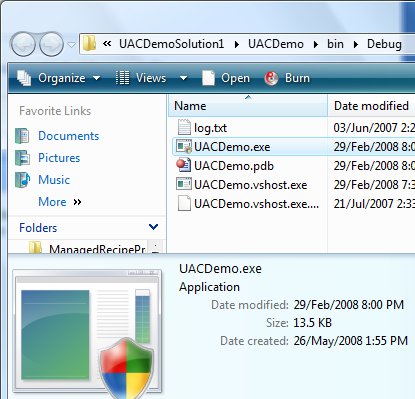
Task: Sort by the Name column header
Action: 248,106
